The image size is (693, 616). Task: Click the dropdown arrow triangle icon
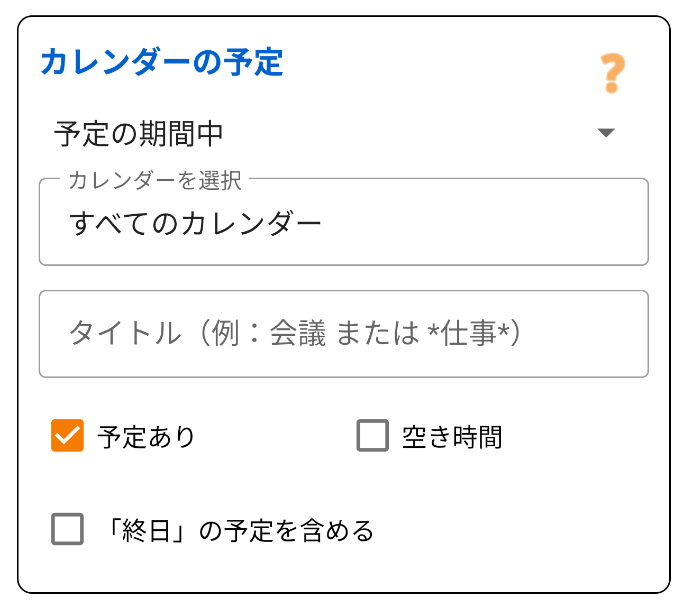(x=606, y=133)
